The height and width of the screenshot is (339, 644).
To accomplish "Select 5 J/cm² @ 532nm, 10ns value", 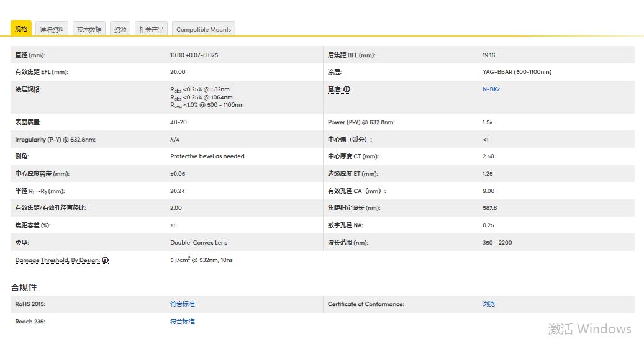I will (x=202, y=260).
